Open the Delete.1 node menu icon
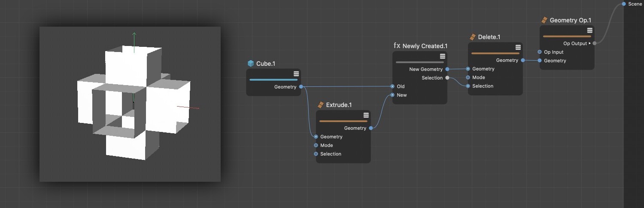The height and width of the screenshot is (208, 644). (518, 47)
